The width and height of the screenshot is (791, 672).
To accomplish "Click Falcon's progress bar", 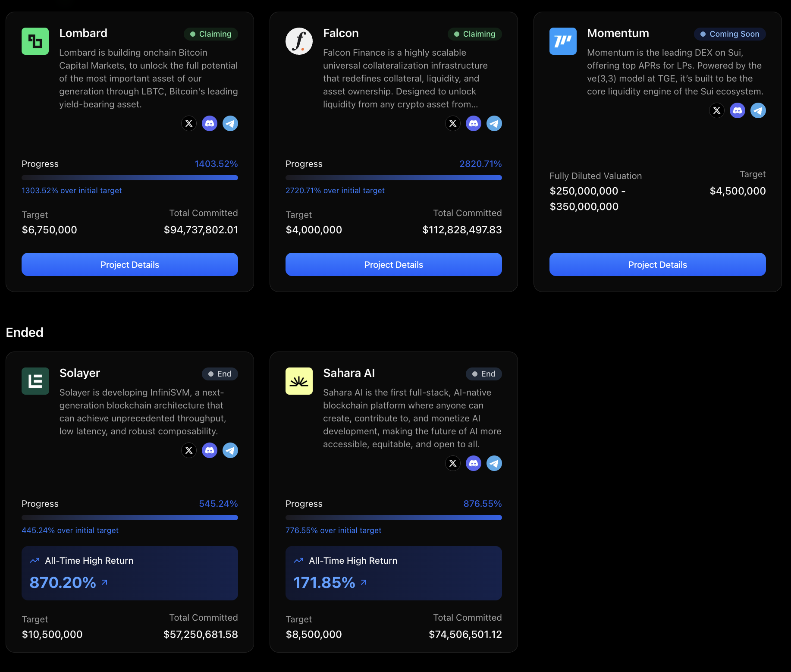I will tap(394, 178).
